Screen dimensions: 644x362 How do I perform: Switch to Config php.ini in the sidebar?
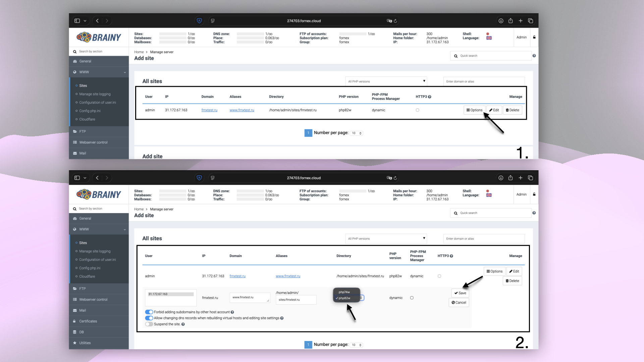(x=90, y=268)
